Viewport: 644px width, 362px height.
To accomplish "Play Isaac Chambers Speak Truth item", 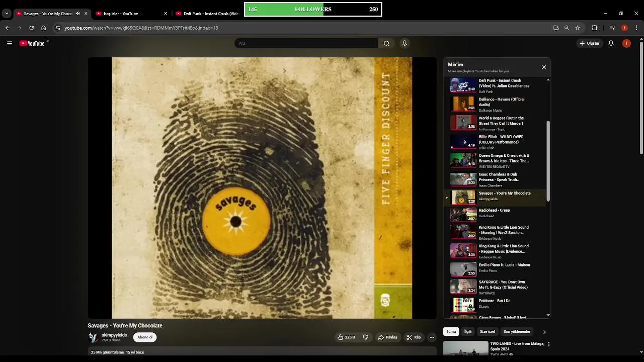I will (x=496, y=179).
